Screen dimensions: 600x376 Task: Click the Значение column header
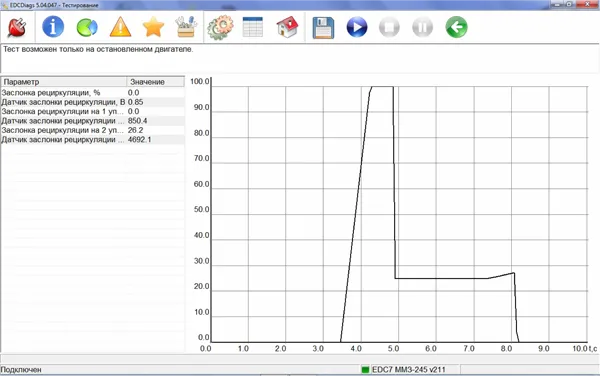pos(155,82)
